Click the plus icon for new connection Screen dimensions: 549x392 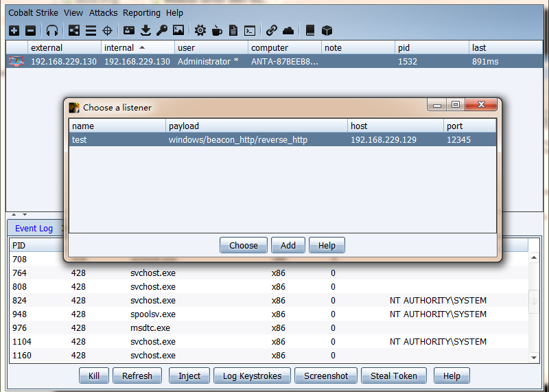(14, 30)
